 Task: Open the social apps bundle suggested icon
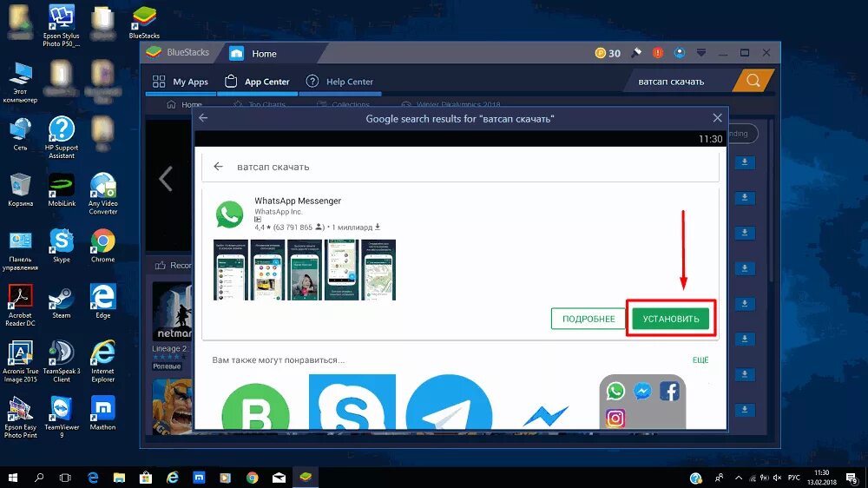point(642,402)
